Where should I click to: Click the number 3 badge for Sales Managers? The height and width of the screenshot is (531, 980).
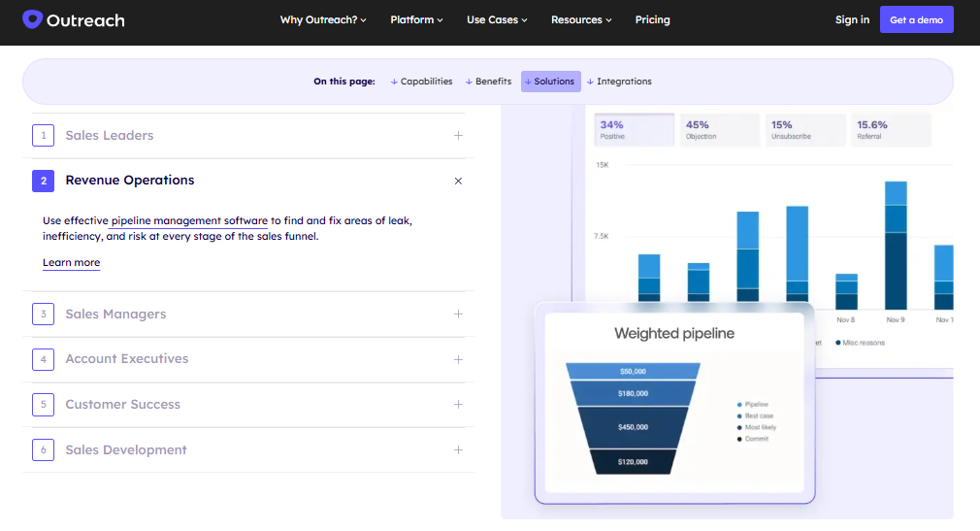point(43,314)
